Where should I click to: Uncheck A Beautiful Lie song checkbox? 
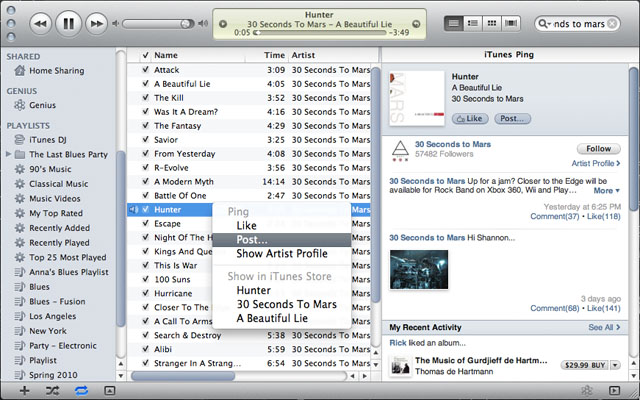coord(145,84)
